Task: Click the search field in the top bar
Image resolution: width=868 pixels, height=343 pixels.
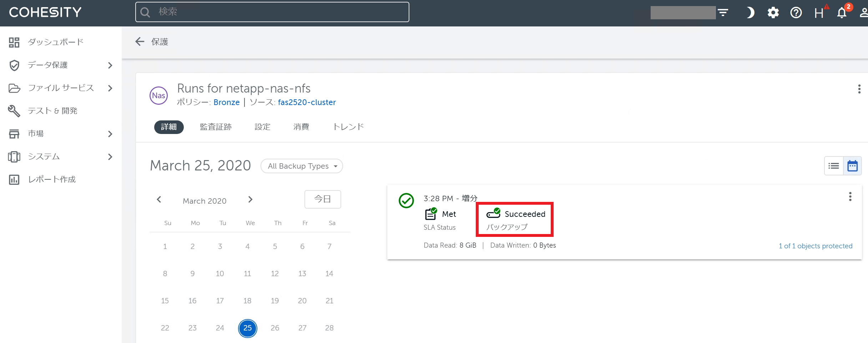Action: pos(272,12)
